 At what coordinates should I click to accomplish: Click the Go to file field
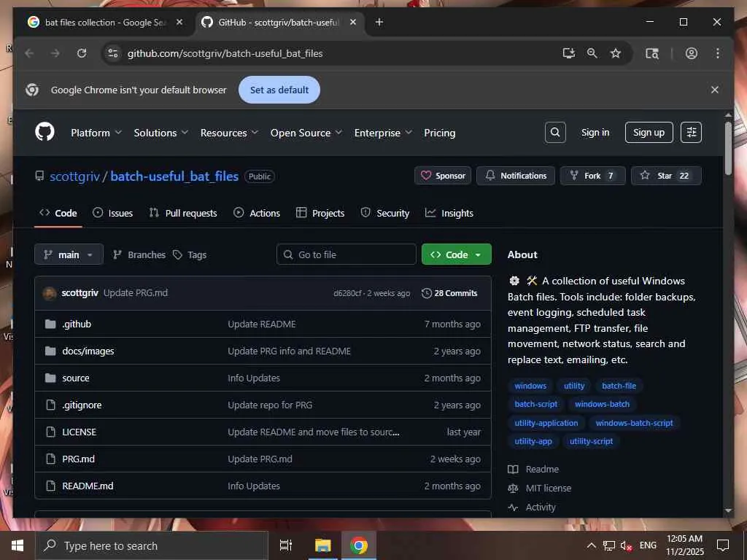click(x=346, y=254)
